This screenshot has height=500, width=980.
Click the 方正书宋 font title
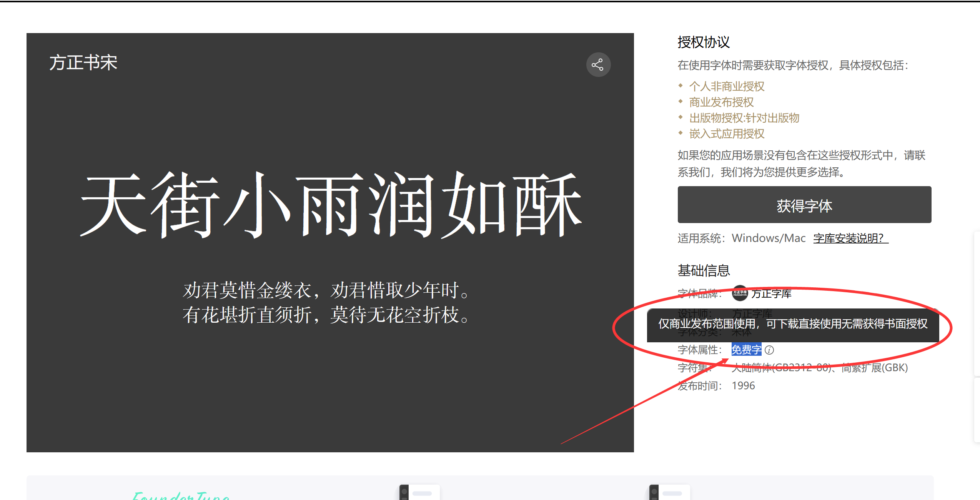[83, 62]
